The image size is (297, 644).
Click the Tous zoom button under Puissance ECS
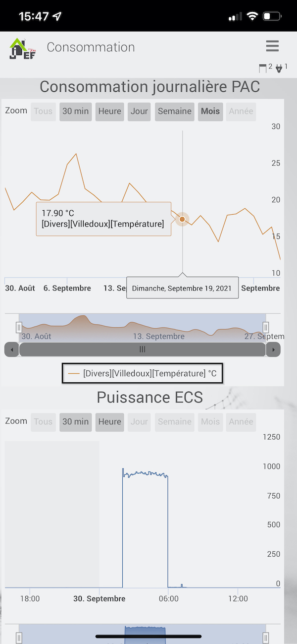click(43, 422)
